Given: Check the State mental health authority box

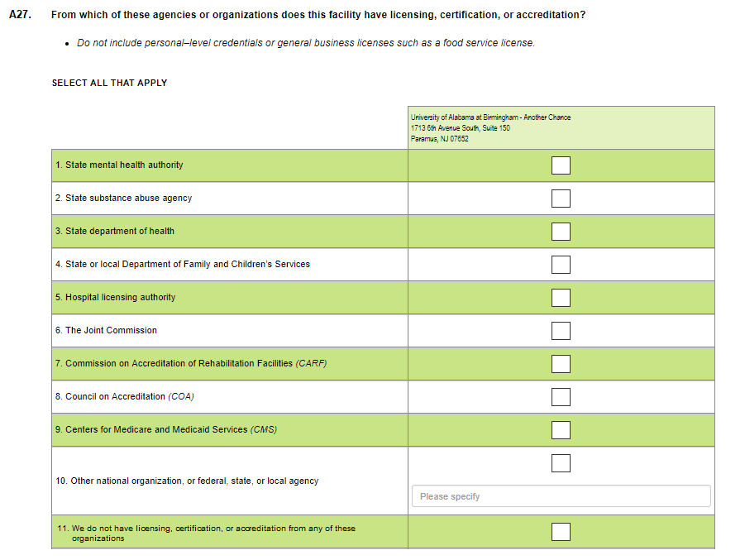Looking at the screenshot, I should 561,165.
